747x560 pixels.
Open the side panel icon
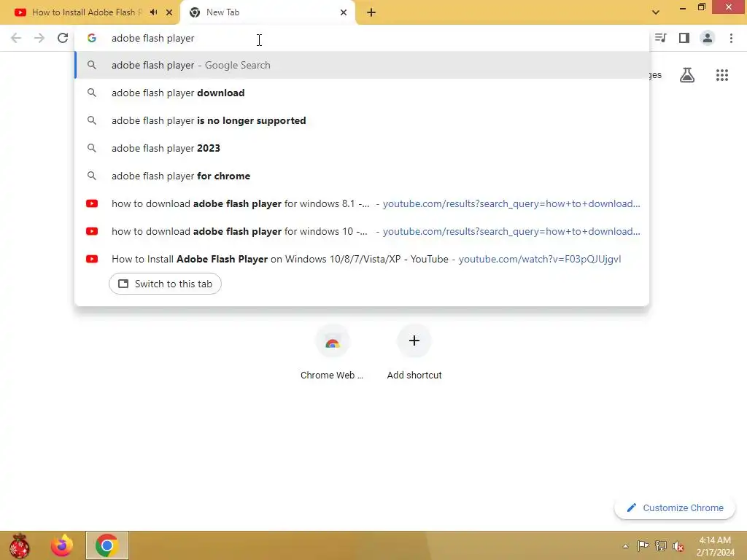tap(684, 38)
